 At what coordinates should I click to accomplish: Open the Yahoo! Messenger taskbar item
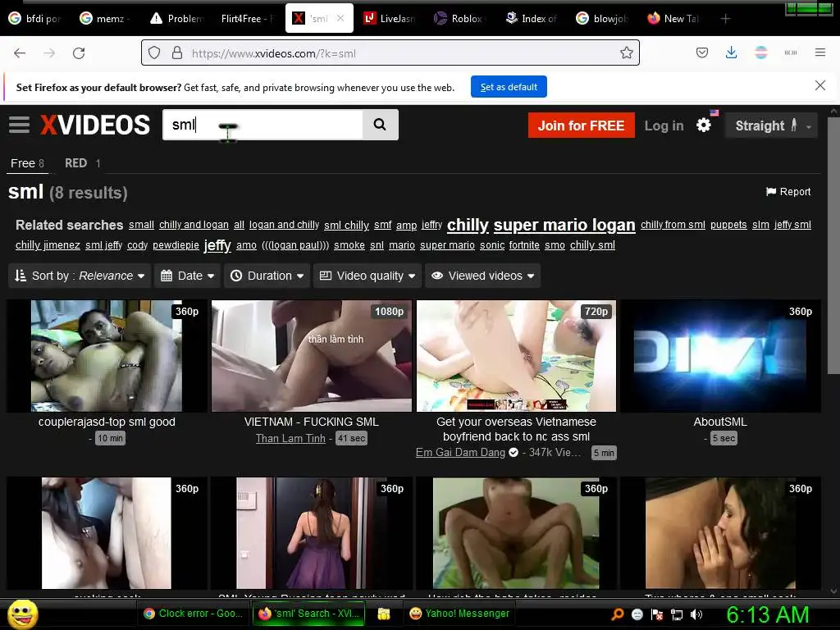tap(459, 614)
